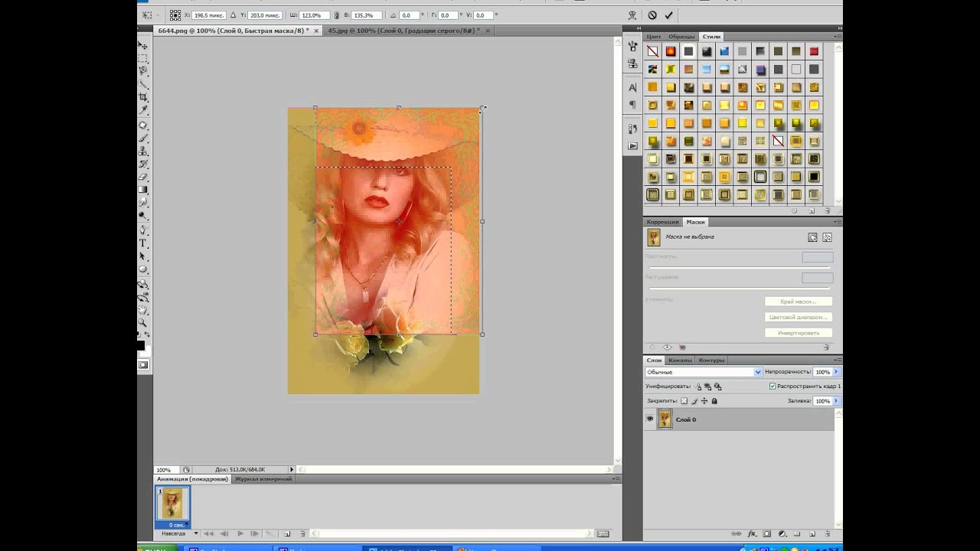The image size is (980, 551).
Task: Switch to Каналы tab
Action: [x=680, y=360]
